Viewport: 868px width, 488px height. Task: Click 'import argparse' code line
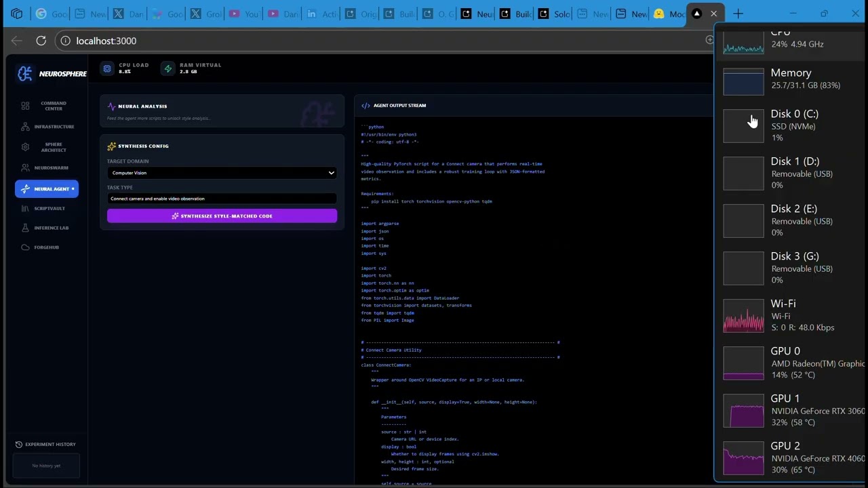380,224
